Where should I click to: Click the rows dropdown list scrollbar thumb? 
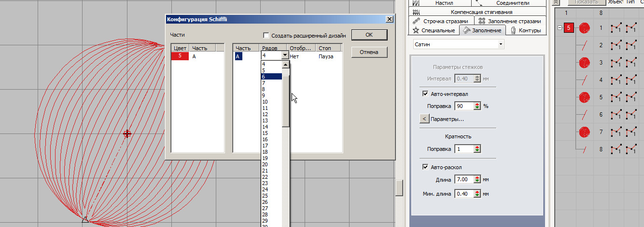pyautogui.click(x=286, y=101)
